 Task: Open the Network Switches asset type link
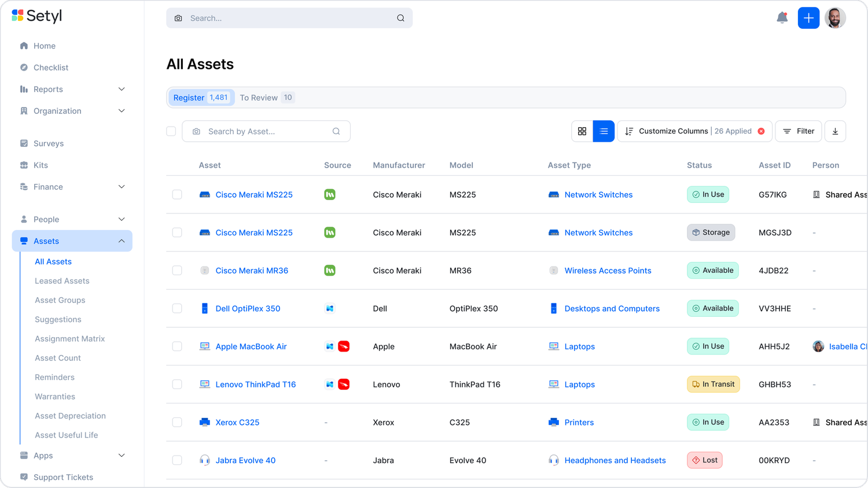[598, 195]
